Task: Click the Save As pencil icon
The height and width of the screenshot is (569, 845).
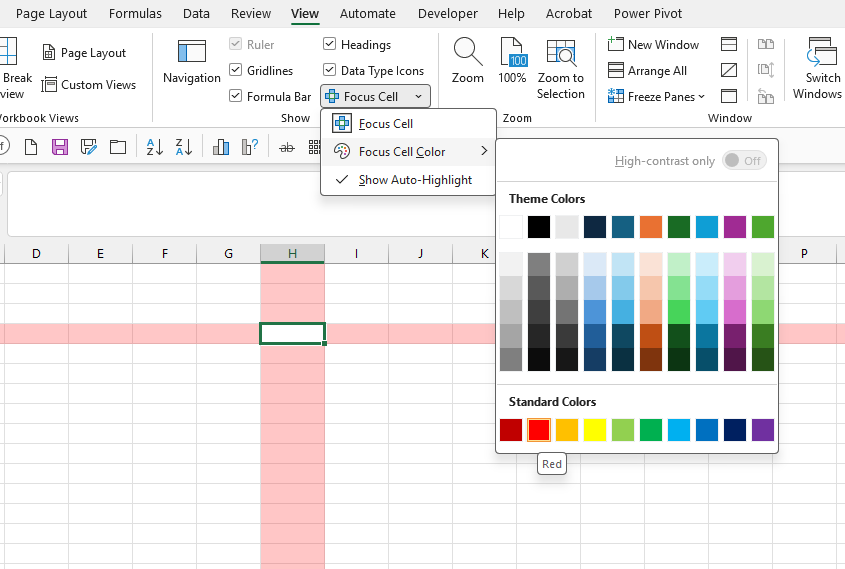Action: [x=89, y=147]
